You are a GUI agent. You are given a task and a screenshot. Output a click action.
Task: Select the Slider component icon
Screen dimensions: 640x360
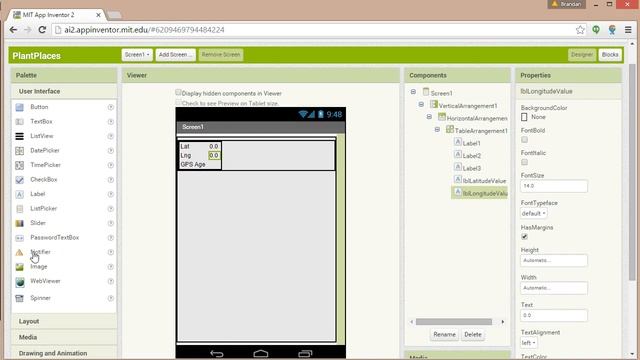click(19, 223)
